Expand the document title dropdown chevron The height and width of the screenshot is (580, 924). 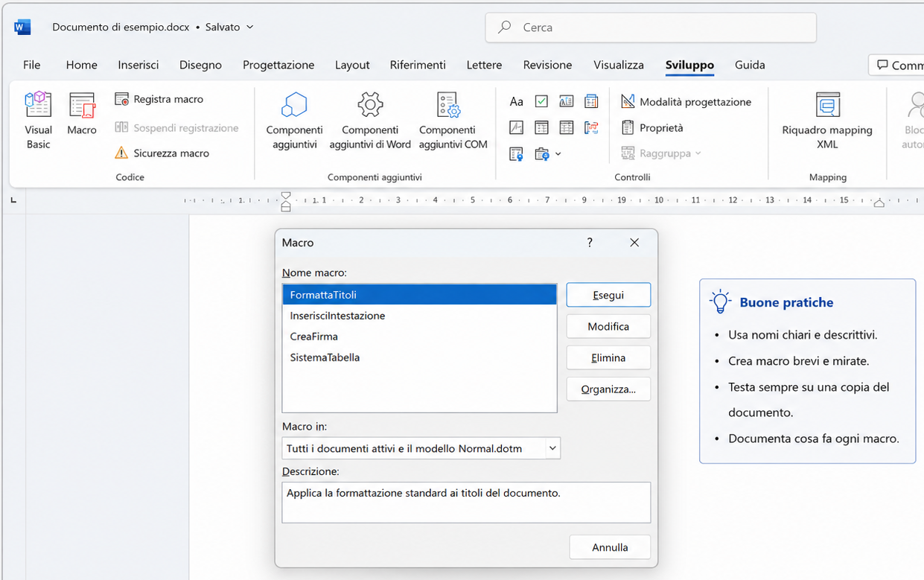(249, 27)
